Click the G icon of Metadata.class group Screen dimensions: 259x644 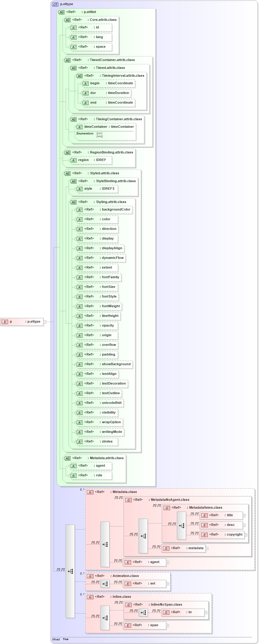(90, 492)
